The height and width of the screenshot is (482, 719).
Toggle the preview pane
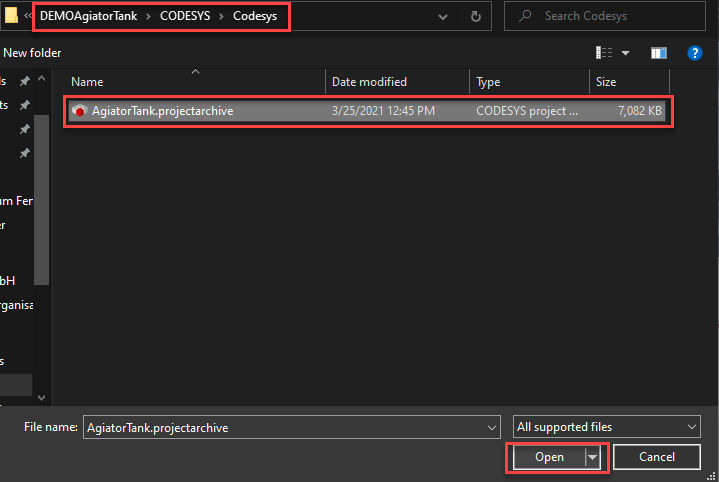click(x=658, y=53)
